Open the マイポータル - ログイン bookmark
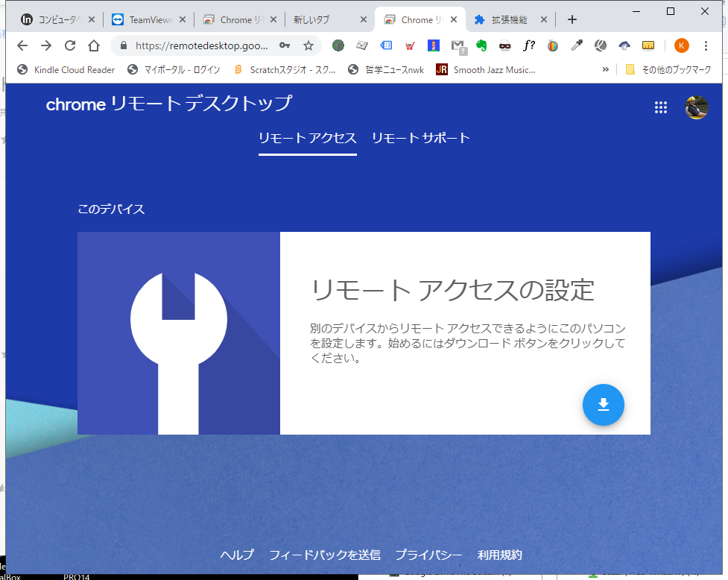The image size is (728, 580). coord(174,69)
